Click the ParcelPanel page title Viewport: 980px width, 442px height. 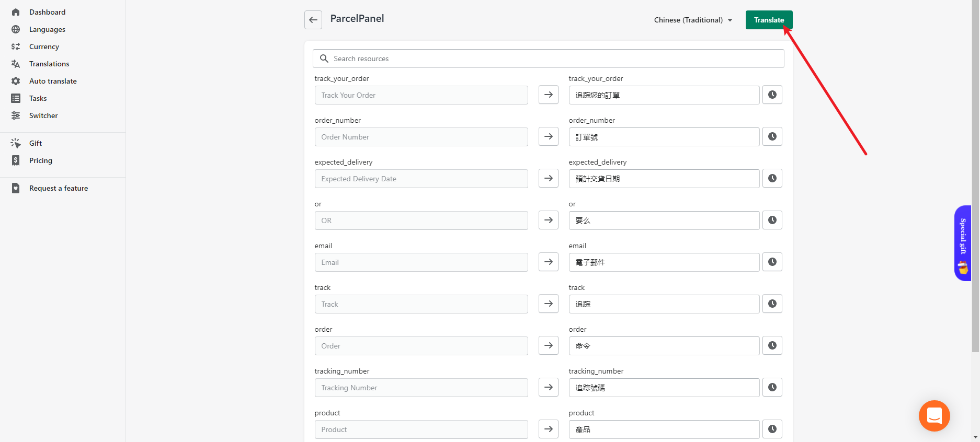pos(357,19)
